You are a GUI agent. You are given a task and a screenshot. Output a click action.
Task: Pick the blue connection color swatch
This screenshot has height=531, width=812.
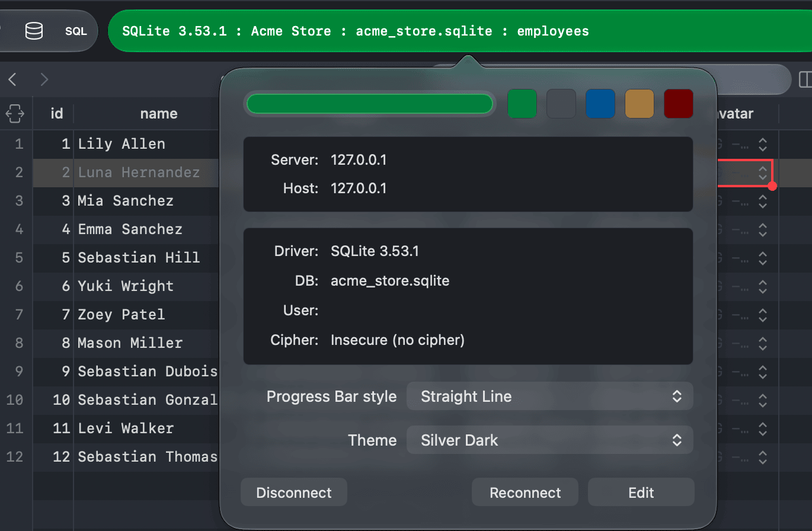tap(600, 104)
